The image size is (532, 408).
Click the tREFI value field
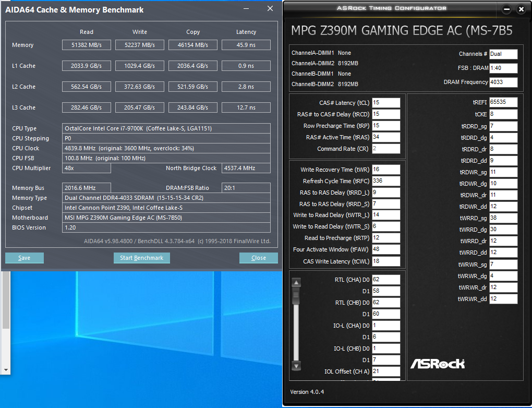point(503,102)
